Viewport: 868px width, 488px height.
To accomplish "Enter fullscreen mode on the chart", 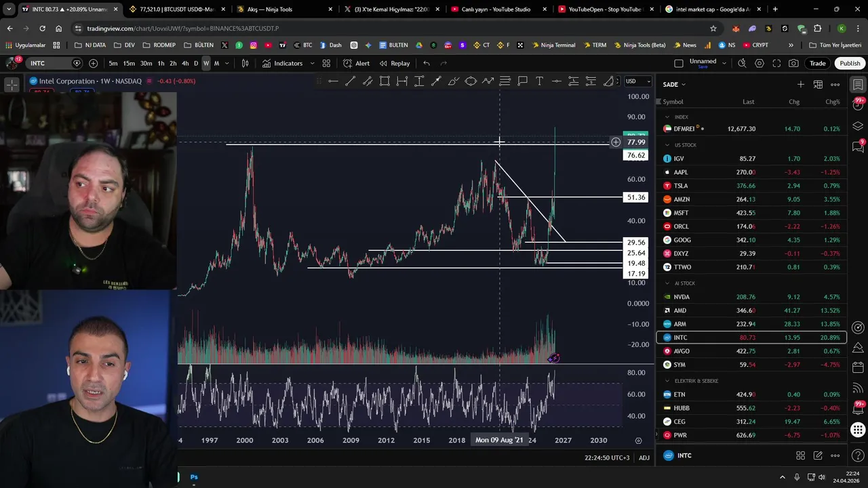I will click(x=776, y=63).
